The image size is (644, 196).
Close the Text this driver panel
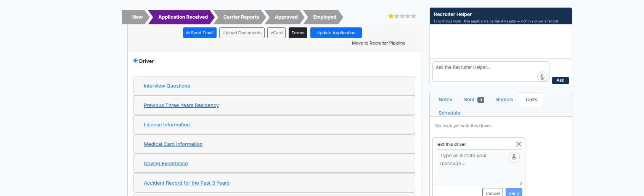(519, 144)
